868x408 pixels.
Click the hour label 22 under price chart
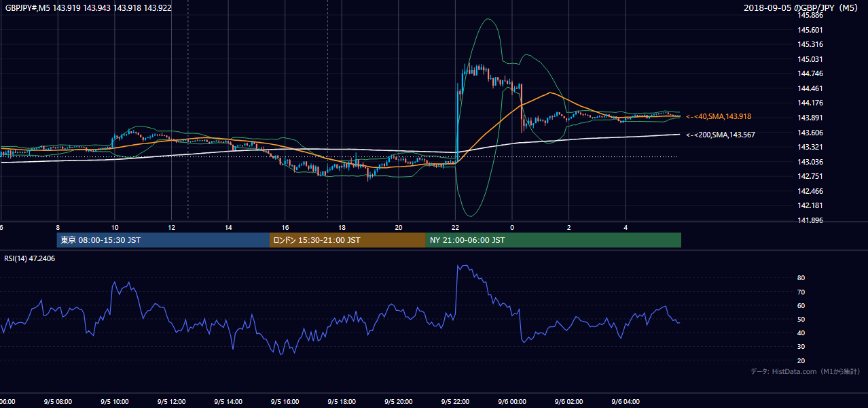[x=455, y=227]
